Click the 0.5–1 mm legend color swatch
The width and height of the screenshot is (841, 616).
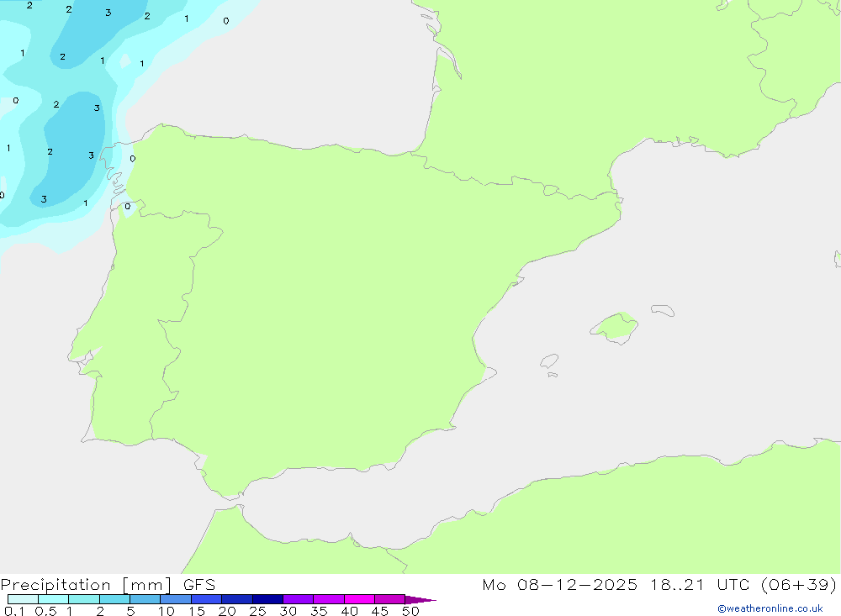pos(54,599)
